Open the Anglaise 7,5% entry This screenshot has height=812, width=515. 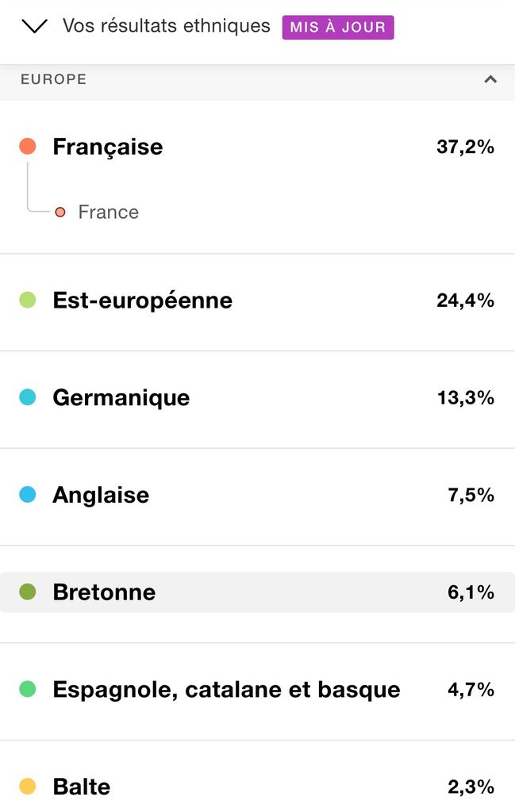[x=257, y=496]
